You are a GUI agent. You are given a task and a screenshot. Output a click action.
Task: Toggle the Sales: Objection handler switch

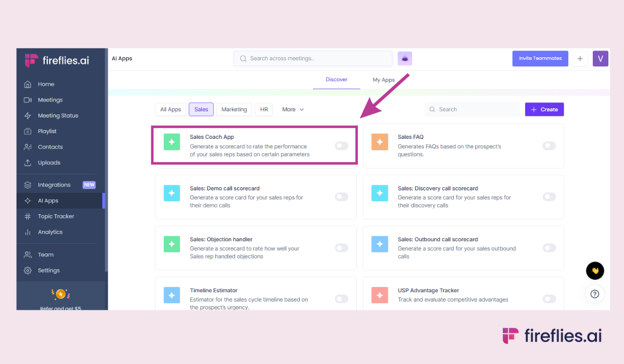coord(342,248)
